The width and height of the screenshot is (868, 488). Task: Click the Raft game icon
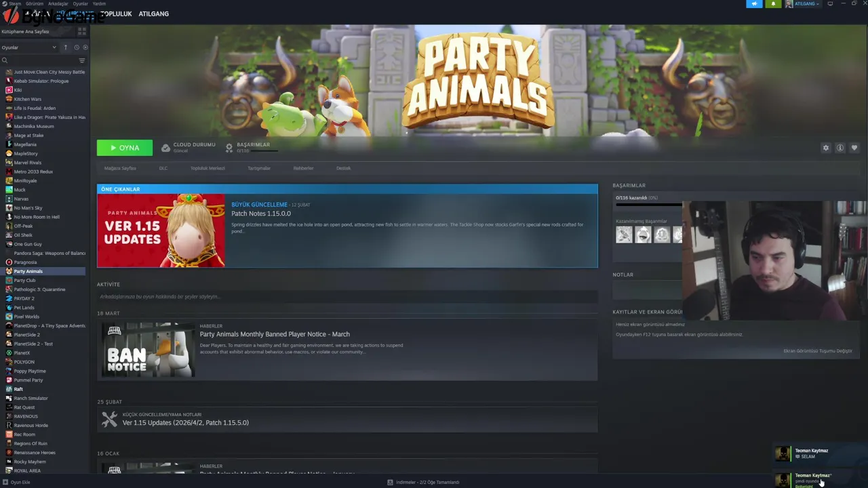[x=9, y=389]
